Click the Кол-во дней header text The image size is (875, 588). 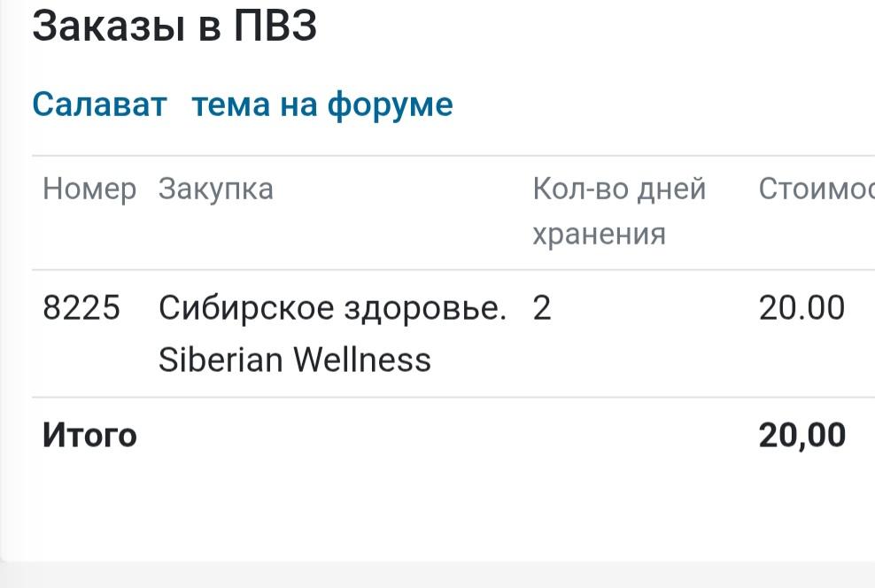pos(619,189)
